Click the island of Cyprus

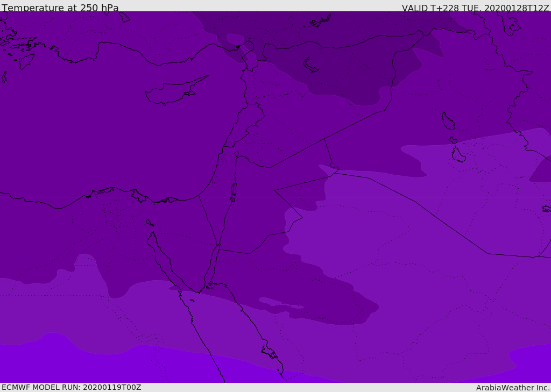tap(171, 94)
